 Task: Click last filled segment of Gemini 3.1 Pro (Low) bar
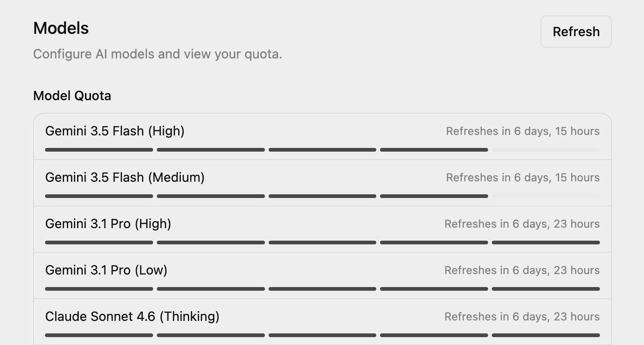pyautogui.click(x=546, y=289)
